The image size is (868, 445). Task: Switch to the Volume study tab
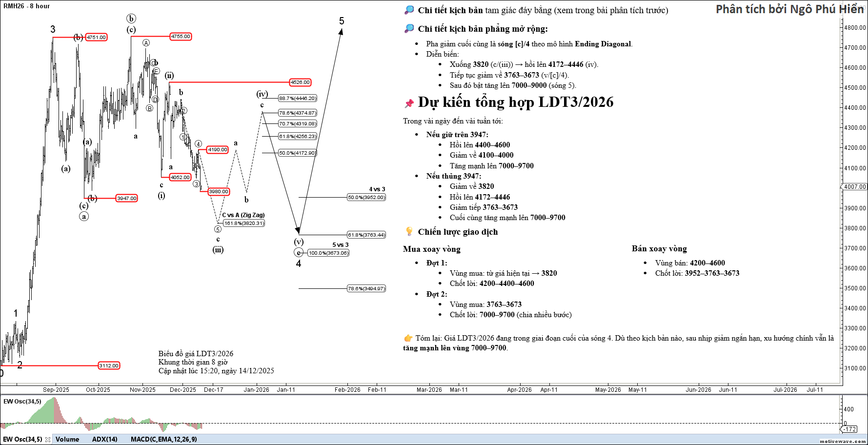(x=67, y=439)
